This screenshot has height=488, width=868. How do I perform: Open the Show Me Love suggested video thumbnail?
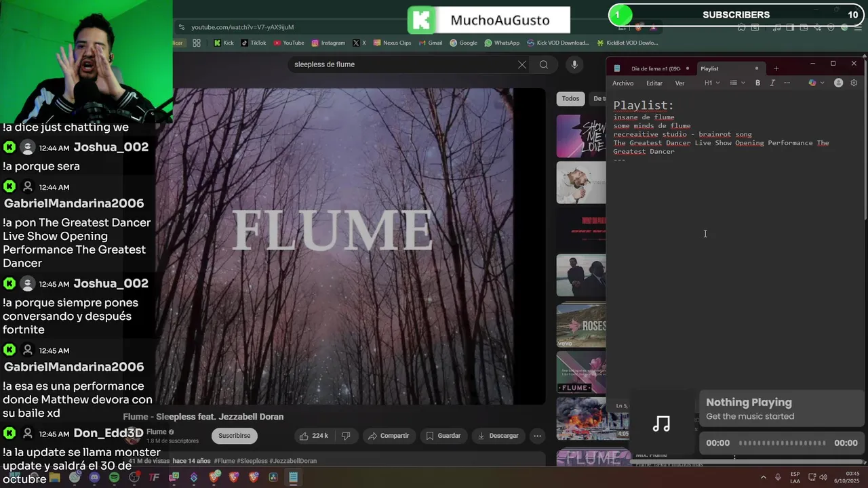click(x=581, y=136)
